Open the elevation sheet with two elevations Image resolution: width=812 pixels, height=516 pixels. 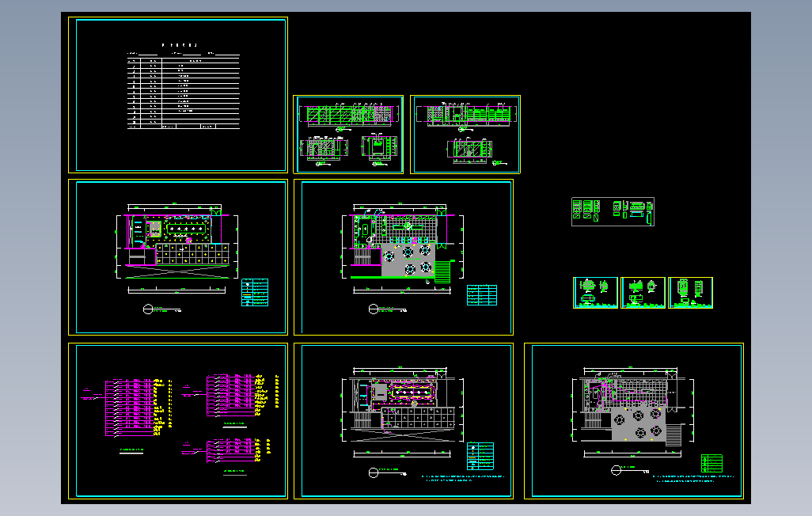[465, 135]
